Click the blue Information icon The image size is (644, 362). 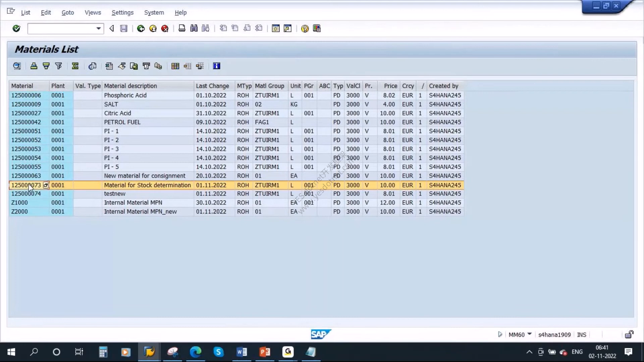click(217, 66)
